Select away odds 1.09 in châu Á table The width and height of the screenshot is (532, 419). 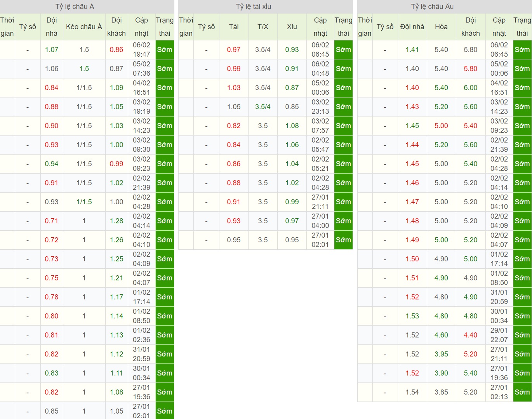[x=116, y=88]
